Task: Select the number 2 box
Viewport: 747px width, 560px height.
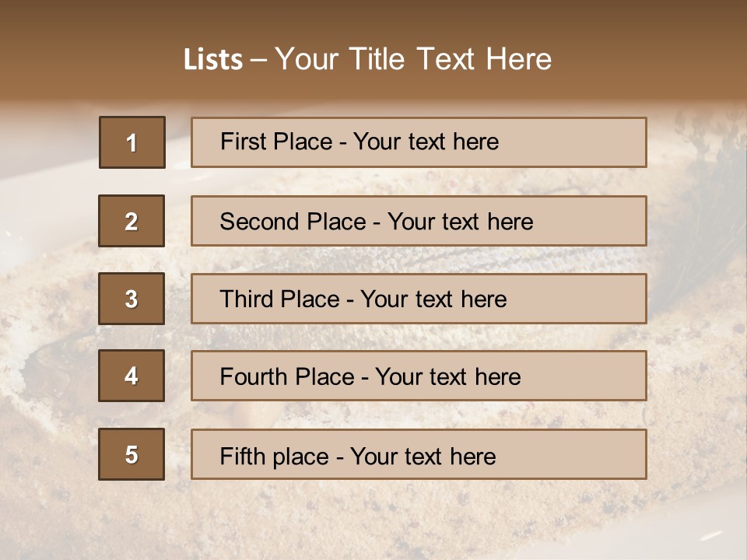Action: coord(132,220)
